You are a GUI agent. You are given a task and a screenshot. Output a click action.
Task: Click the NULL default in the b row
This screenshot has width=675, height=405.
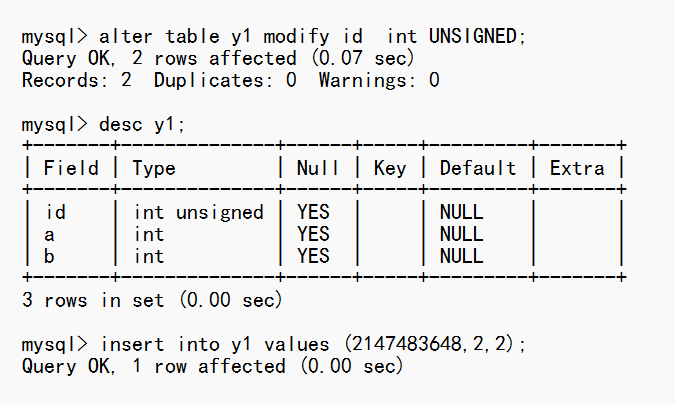pyautogui.click(x=461, y=256)
